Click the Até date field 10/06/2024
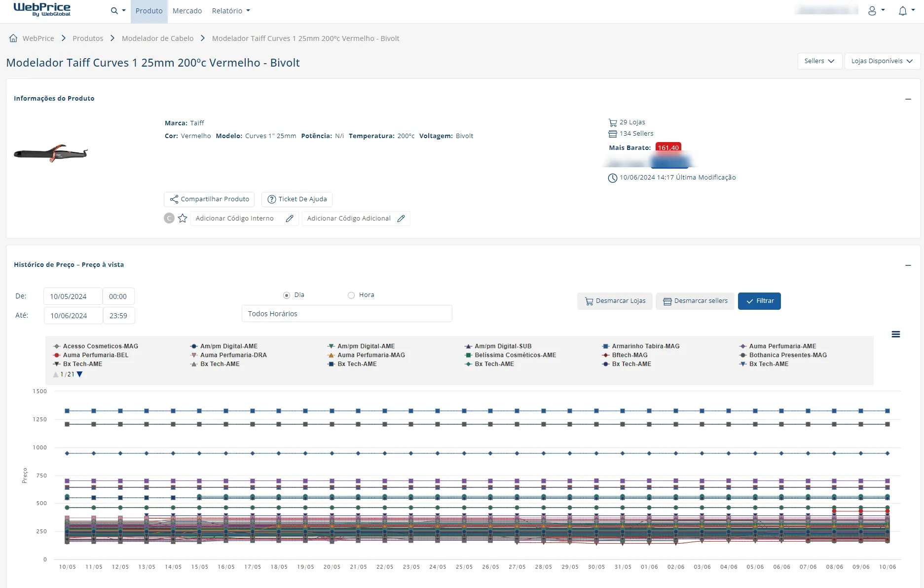The height and width of the screenshot is (588, 924). click(x=73, y=316)
